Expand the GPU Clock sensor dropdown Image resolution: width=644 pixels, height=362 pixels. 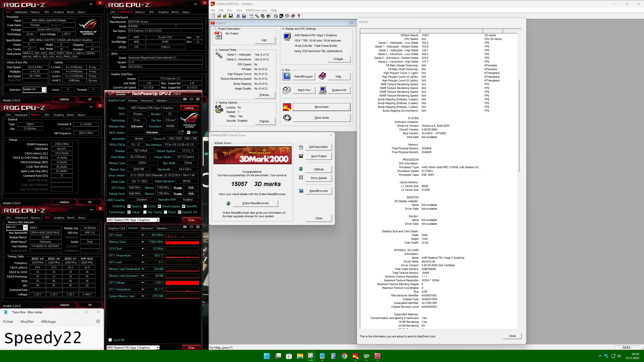click(143, 235)
